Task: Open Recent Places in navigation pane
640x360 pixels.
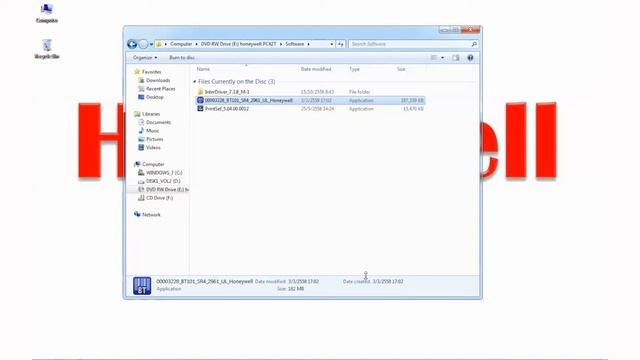Action: coord(160,89)
